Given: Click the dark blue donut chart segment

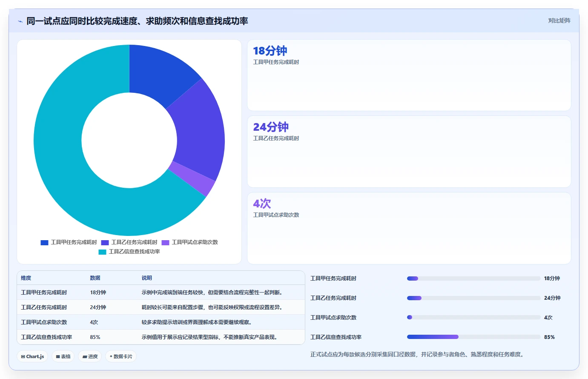Looking at the screenshot, I should tap(160, 75).
